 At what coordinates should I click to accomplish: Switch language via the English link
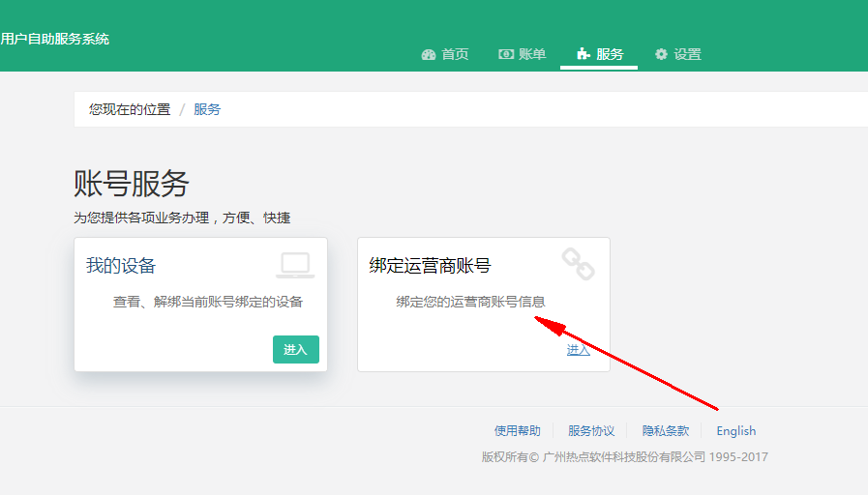tap(735, 431)
